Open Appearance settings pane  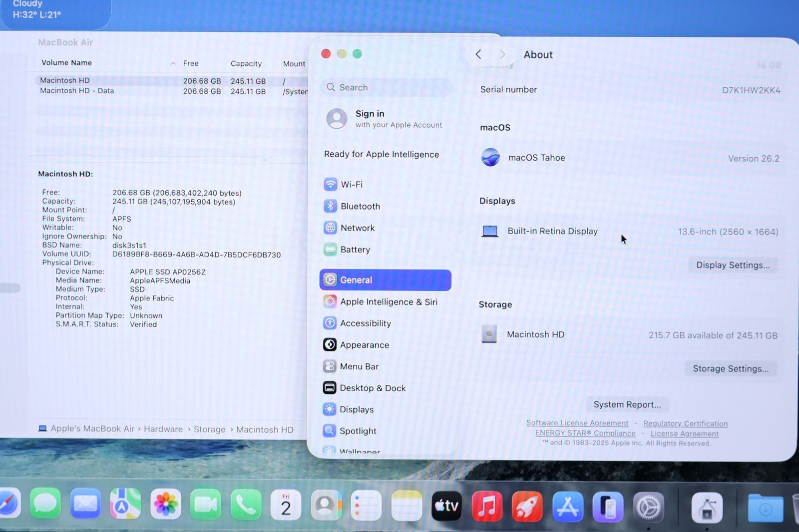[364, 345]
